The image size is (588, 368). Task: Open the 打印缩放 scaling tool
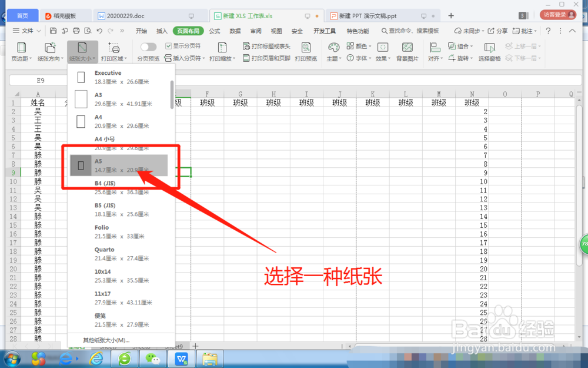(222, 52)
